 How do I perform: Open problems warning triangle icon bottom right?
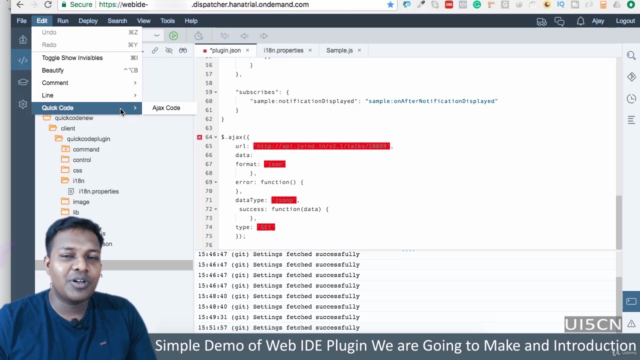(631, 324)
